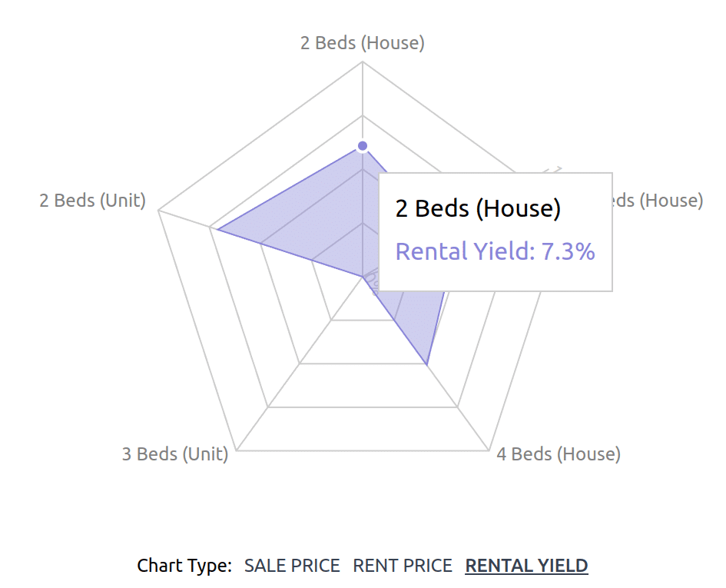The height and width of the screenshot is (588, 726).
Task: Click outer grid corner above 4 Beds (House) label
Action: coord(489,450)
